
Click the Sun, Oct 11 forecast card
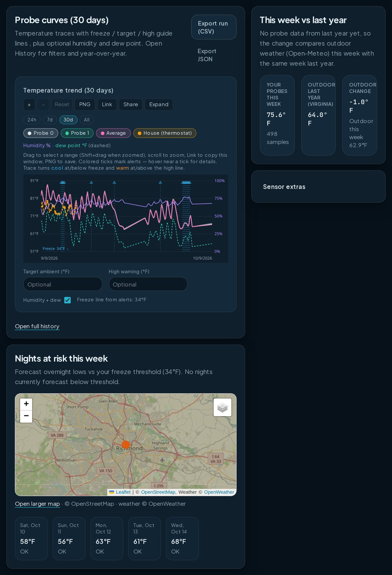tap(69, 539)
